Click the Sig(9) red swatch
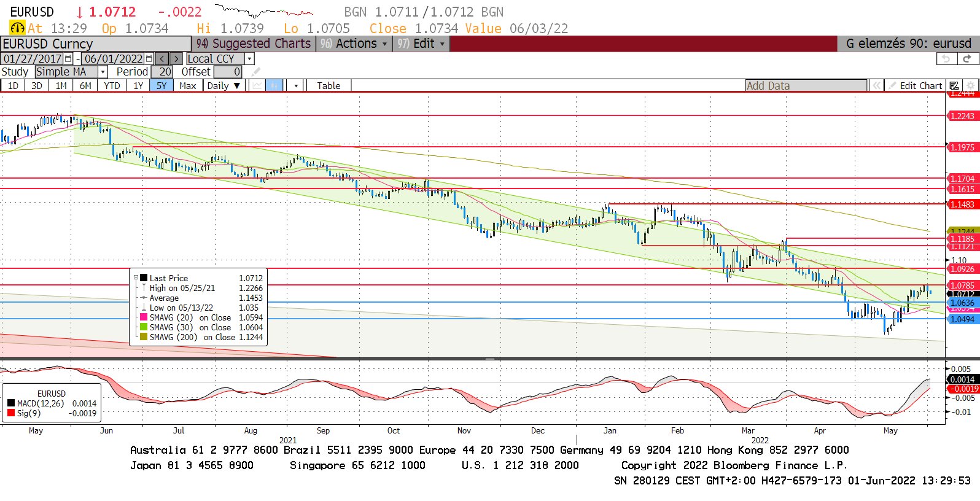980x501 pixels. (11, 413)
